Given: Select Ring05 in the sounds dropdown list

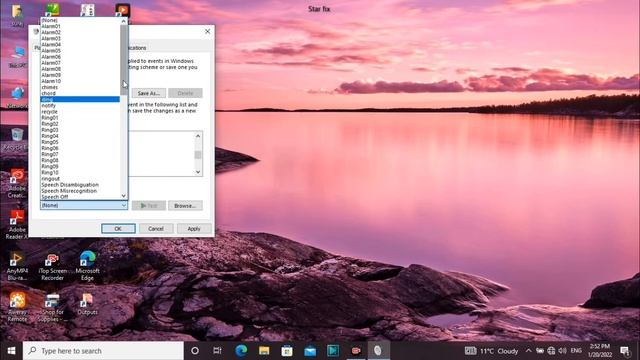Looking at the screenshot, I should [x=80, y=142].
